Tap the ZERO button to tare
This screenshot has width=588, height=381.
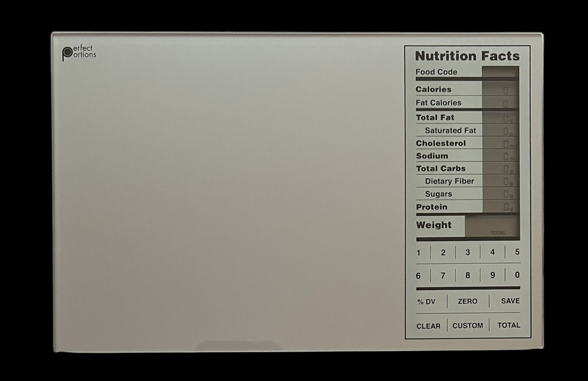467,301
